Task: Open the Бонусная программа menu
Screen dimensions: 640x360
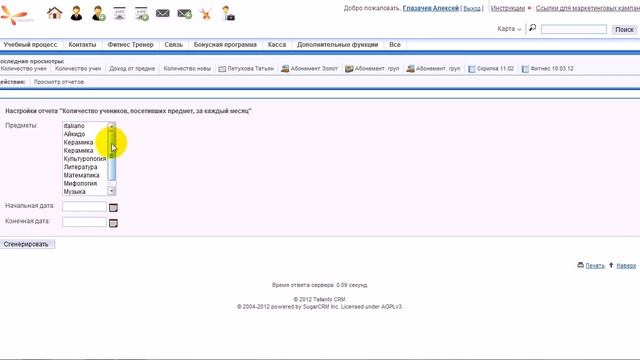Action: point(225,44)
